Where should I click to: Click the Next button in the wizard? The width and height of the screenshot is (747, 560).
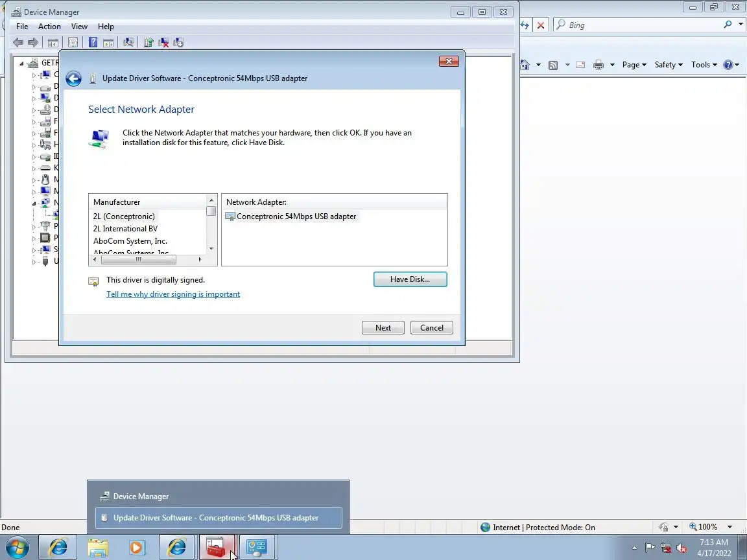coord(383,327)
